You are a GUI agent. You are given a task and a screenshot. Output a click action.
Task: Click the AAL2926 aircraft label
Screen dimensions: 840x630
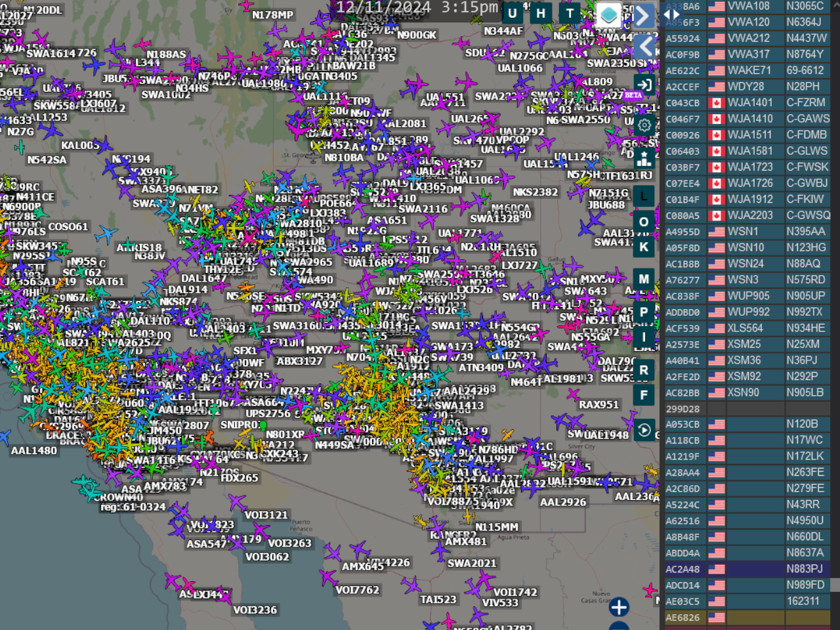(x=563, y=502)
